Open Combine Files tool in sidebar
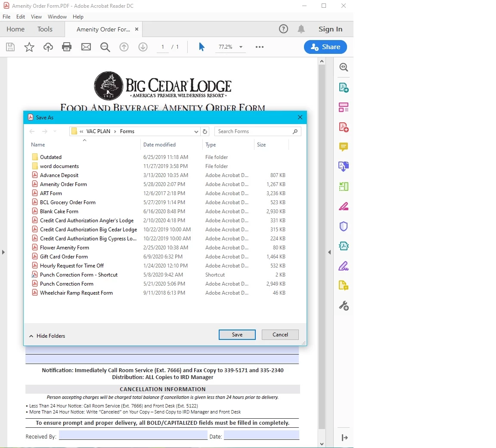 pos(344,166)
